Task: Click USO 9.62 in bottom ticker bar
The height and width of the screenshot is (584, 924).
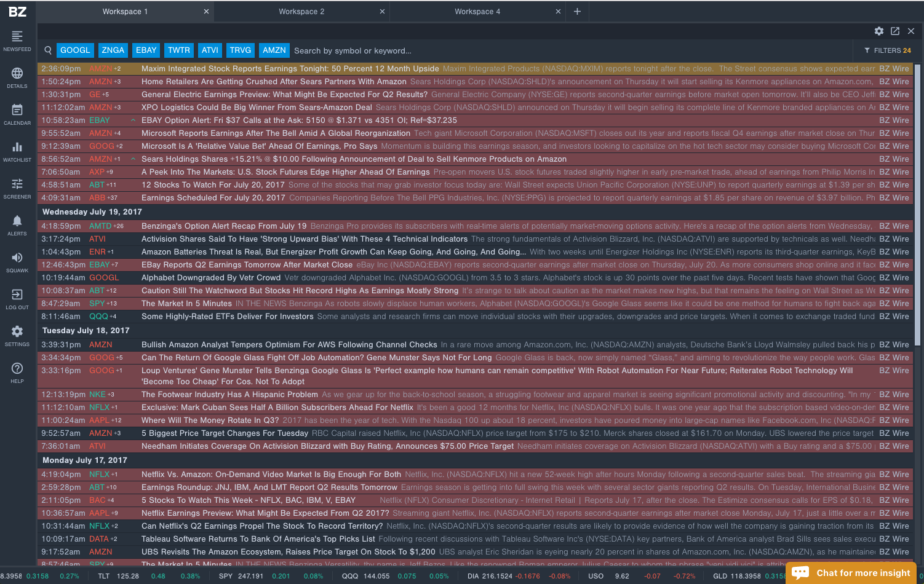Action: (609, 576)
